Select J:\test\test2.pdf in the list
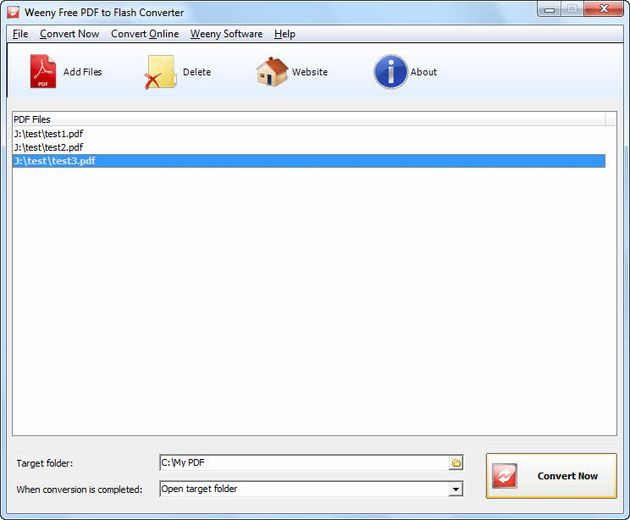630x520 pixels. (x=309, y=147)
